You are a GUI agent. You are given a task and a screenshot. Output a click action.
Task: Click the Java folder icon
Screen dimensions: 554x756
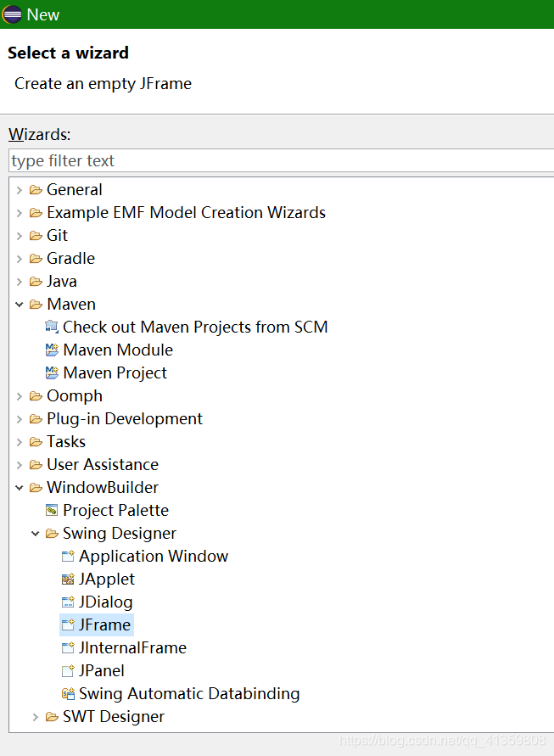(x=36, y=282)
